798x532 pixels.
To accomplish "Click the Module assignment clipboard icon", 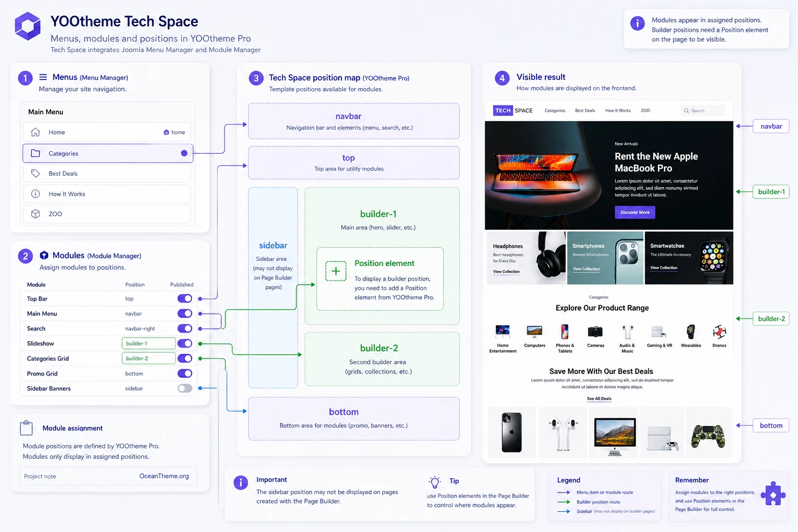I will (26, 428).
